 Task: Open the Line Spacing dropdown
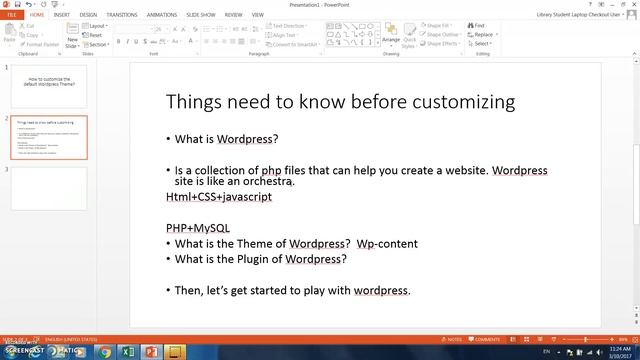(256, 29)
